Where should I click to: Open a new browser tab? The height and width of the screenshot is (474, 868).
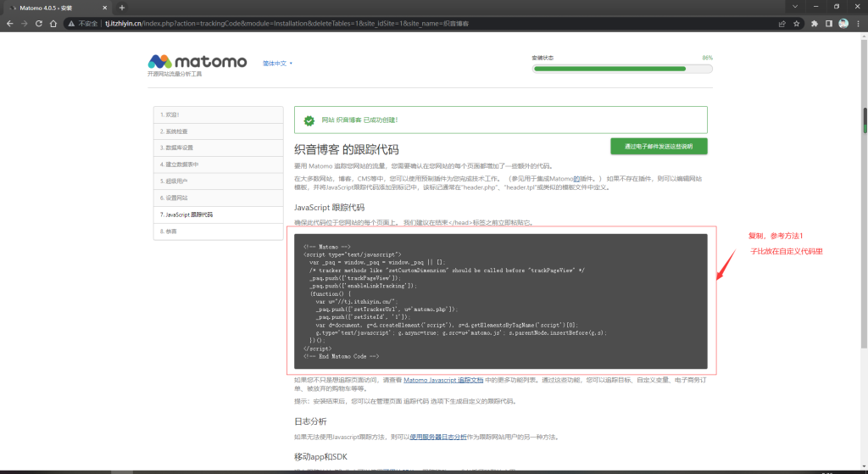[122, 7]
